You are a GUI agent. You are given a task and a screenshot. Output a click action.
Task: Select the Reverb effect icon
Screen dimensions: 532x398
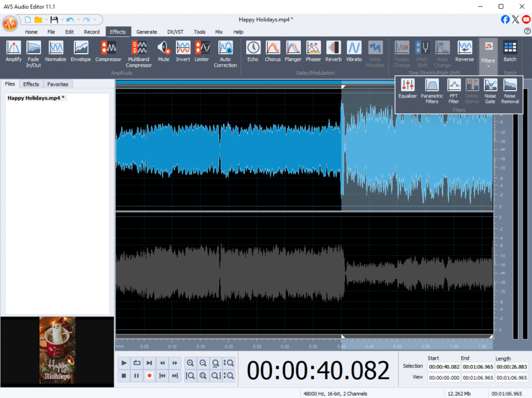333,51
